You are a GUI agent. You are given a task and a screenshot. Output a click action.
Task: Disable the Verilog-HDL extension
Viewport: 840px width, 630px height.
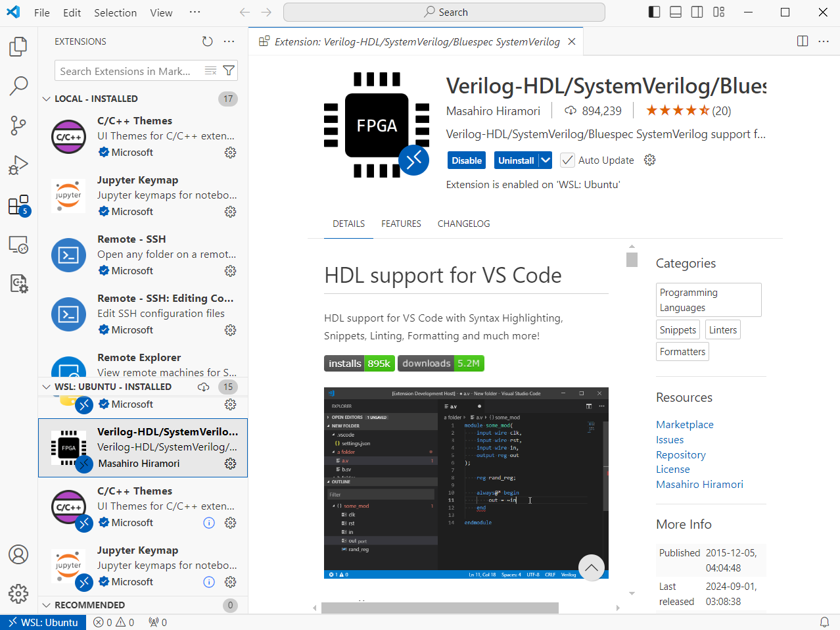467,160
